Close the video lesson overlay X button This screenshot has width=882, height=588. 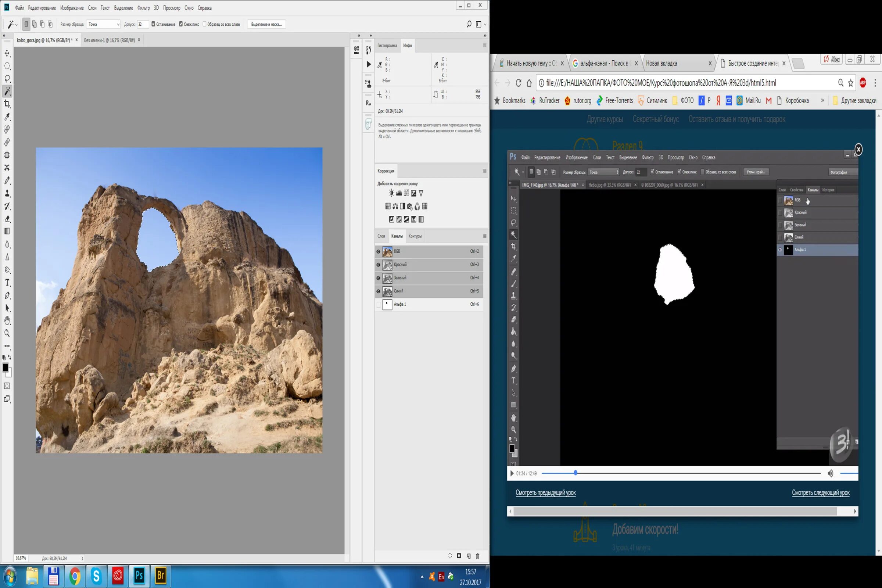click(x=858, y=150)
